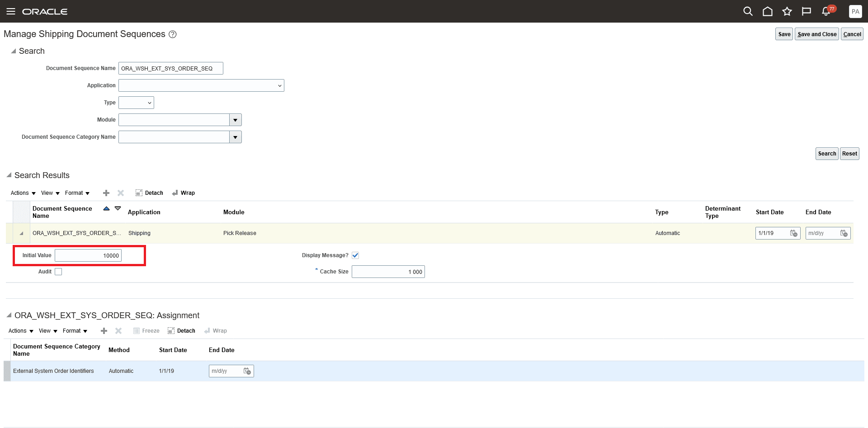
Task: Click ORA_WSH_EXT_SYS_ORDER_S... name cell
Action: [x=77, y=233]
